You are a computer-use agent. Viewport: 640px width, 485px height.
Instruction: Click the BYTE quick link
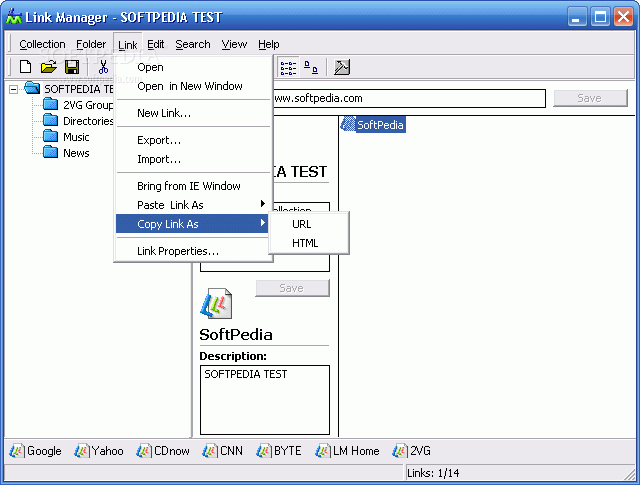click(x=279, y=451)
